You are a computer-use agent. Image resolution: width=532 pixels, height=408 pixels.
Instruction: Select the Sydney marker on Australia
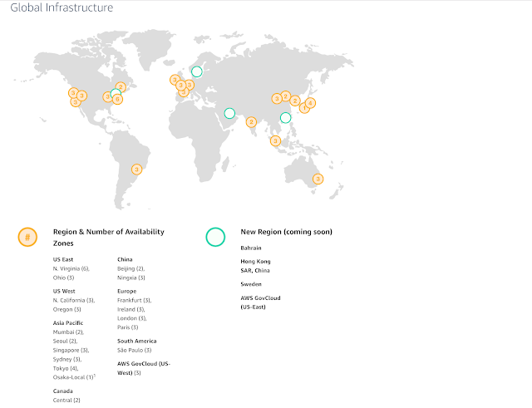coord(318,179)
